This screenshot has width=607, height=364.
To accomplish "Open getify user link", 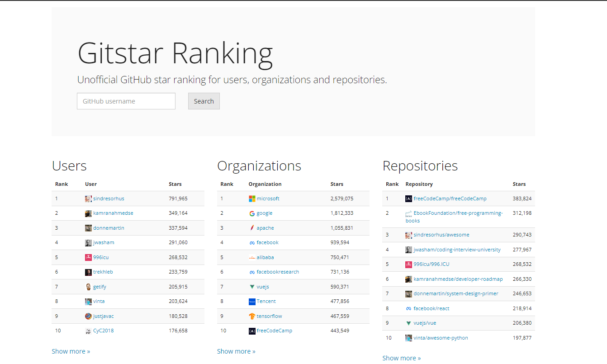I will [100, 287].
